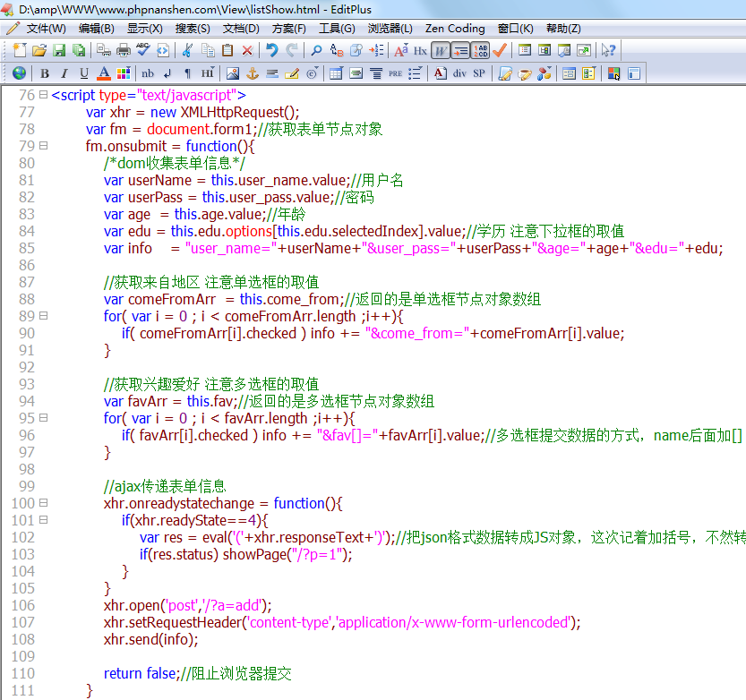The width and height of the screenshot is (746, 700).
Task: Toggle Auto Indent toolbar button
Action: (460, 50)
